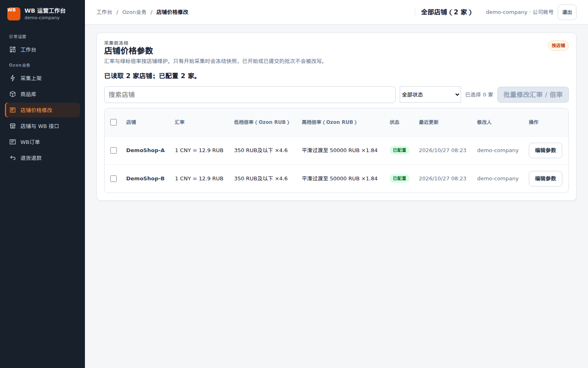Open 工作台 in the sidebar menu
The image size is (588, 368).
(42, 49)
